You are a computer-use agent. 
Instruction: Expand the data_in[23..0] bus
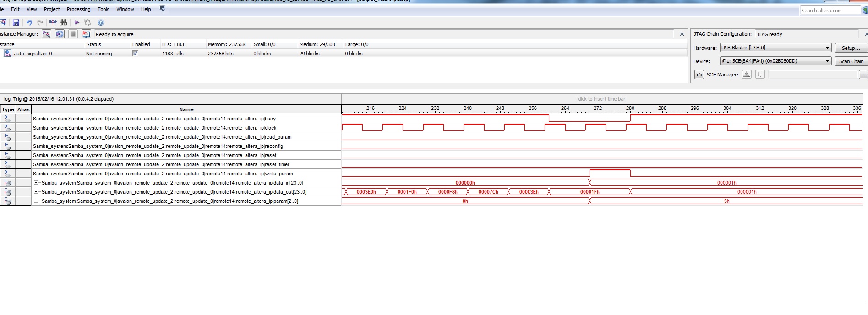[x=36, y=183]
